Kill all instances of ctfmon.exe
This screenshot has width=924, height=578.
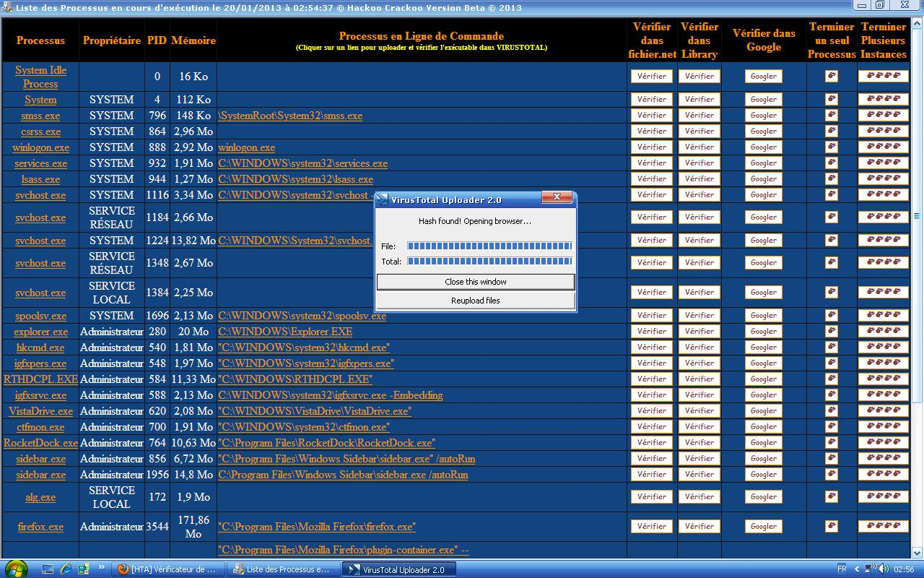point(883,426)
